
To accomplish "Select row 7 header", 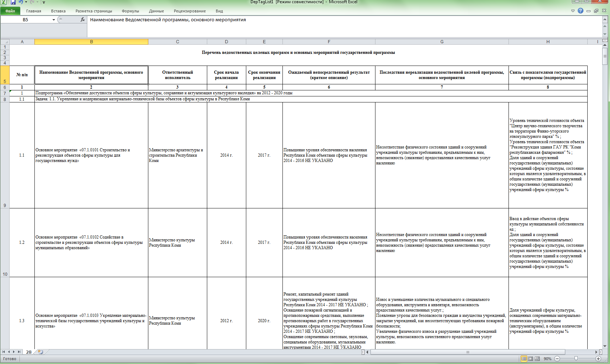I will click(x=5, y=93).
